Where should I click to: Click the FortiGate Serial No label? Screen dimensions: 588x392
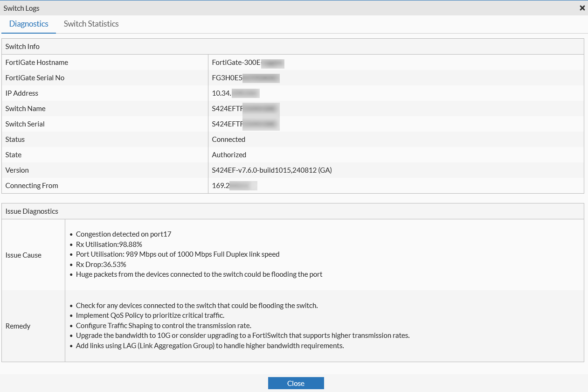(35, 78)
